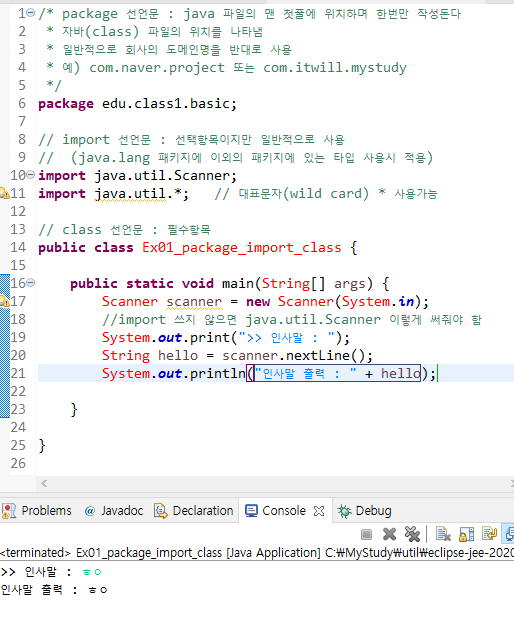Image resolution: width=514 pixels, height=624 pixels.
Task: Click 'nextLine' on line 20
Action: click(317, 355)
